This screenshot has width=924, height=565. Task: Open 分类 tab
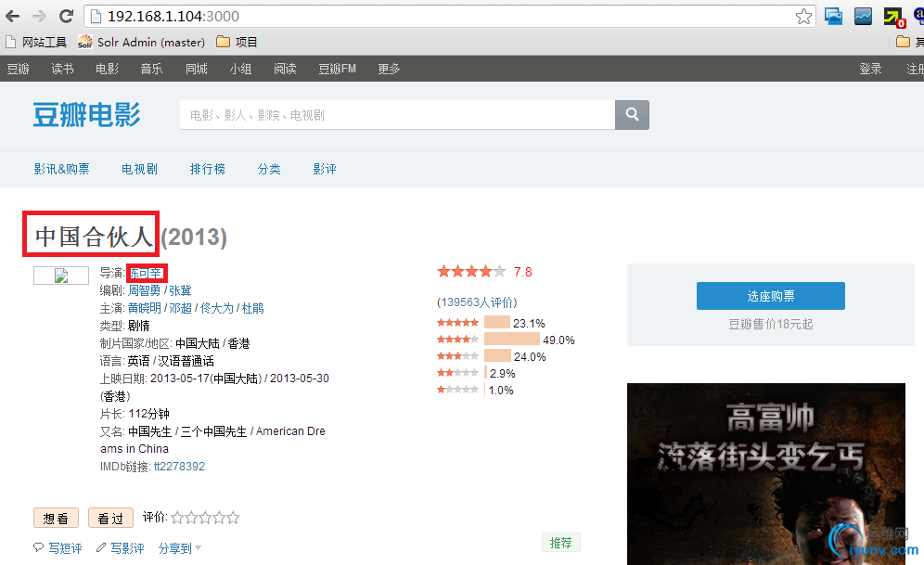tap(269, 169)
